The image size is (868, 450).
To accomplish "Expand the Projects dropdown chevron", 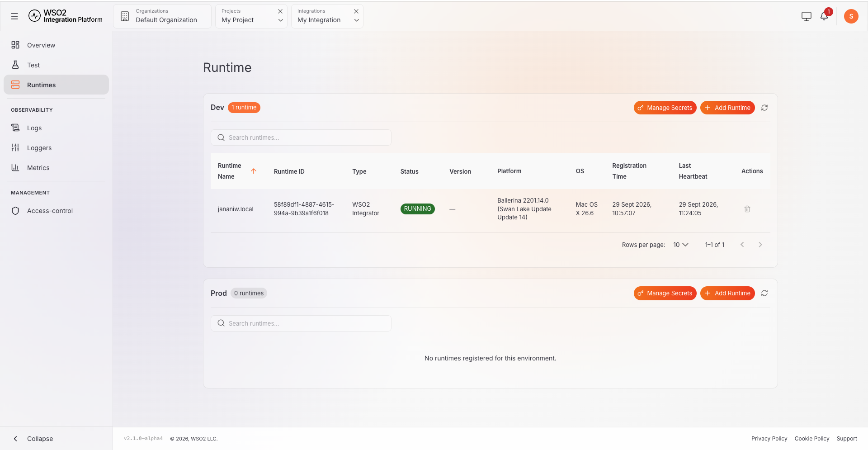I will click(280, 20).
